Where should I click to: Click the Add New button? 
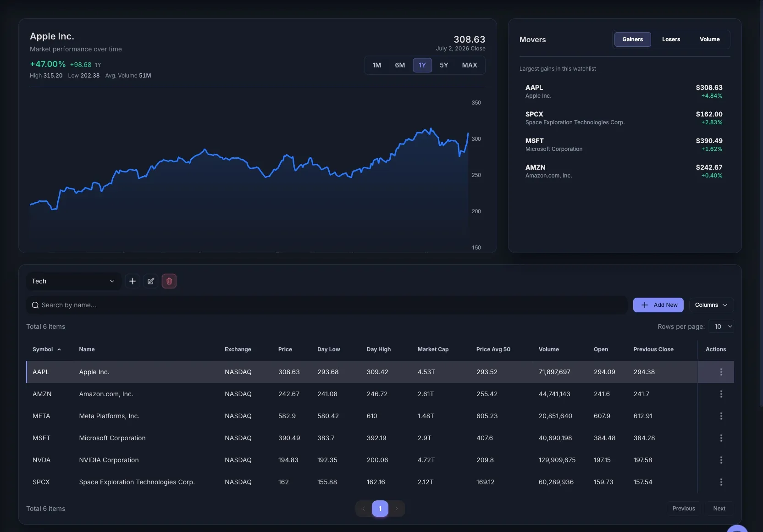coord(658,305)
